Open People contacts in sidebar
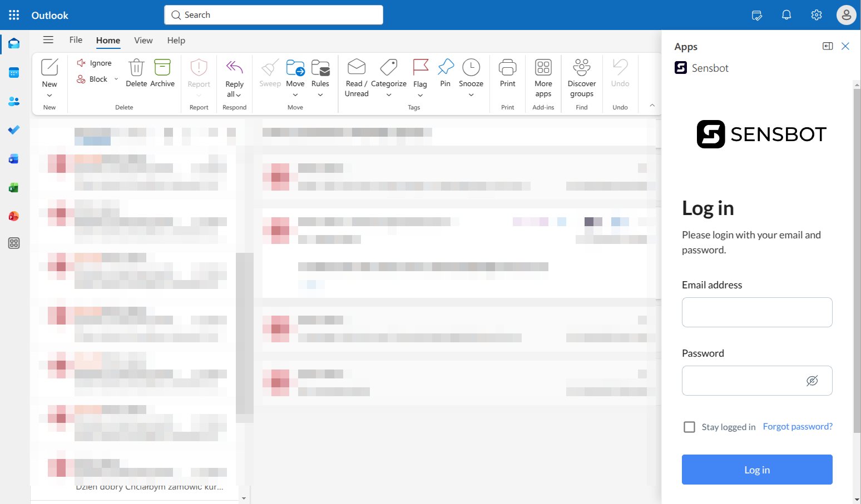Screen dimensions: 861x504 (14, 101)
